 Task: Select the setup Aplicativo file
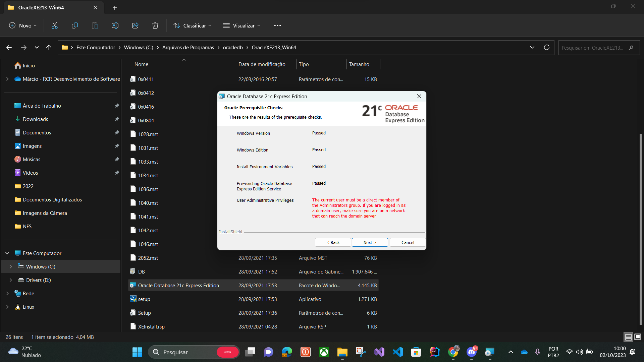pyautogui.click(x=254, y=299)
